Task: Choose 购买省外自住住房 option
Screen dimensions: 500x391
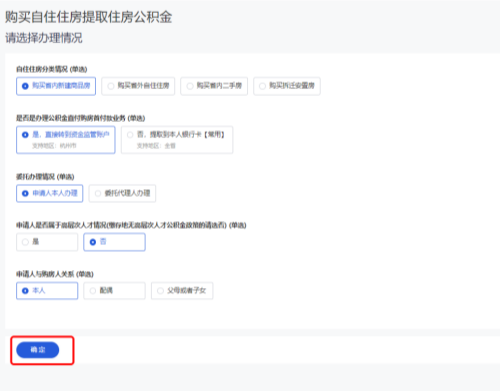Action: [138, 86]
